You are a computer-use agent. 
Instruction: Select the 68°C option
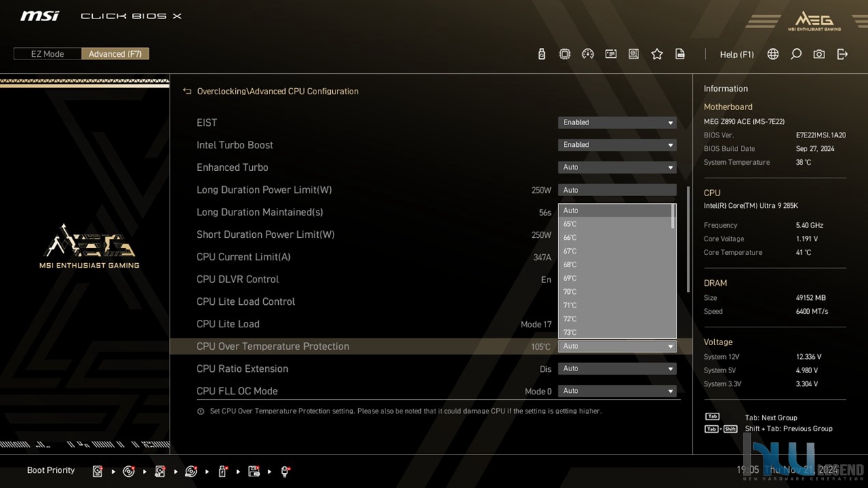615,265
